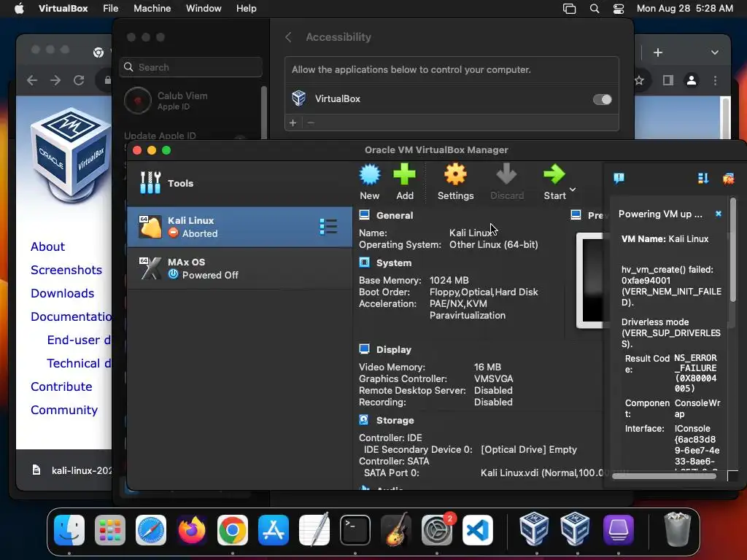Click the blue notification center speech-bubble icon
The height and width of the screenshot is (560, 747).
click(x=619, y=179)
